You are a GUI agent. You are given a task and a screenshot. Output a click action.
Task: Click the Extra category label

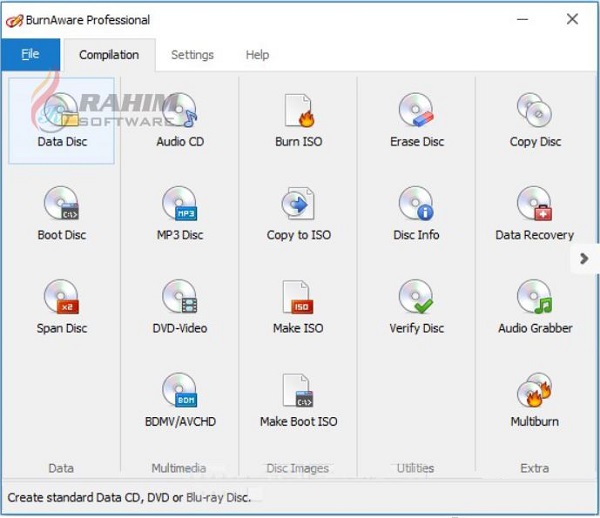[535, 468]
